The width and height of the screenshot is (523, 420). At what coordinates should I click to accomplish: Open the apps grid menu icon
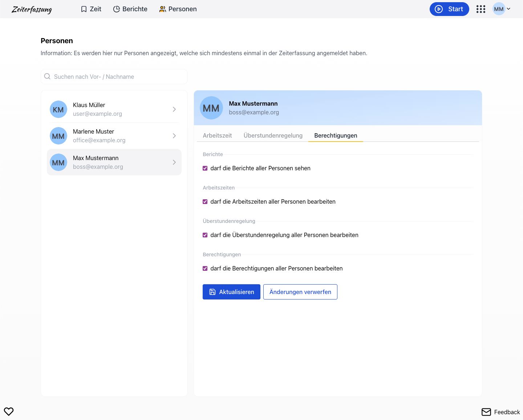coord(481,9)
